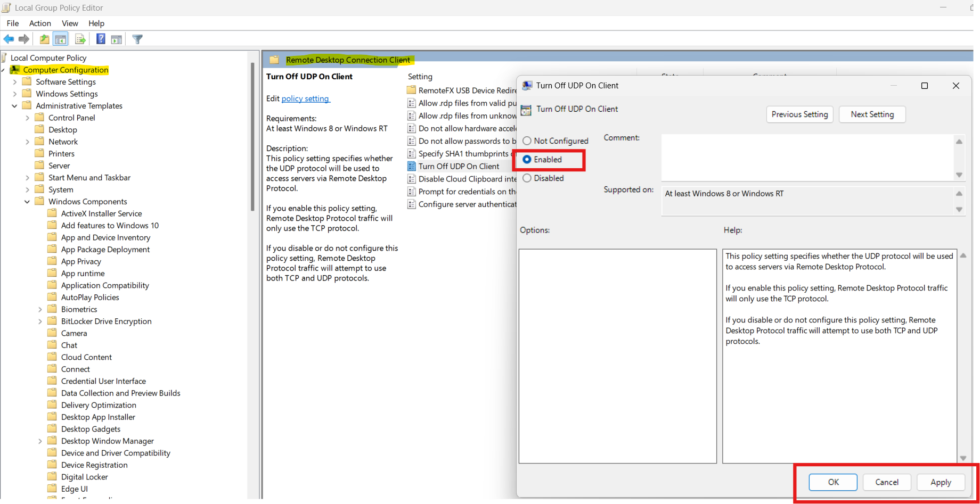Screen dimensions: 980x504
Task: Click the BitLocker Drive Encryption folder icon
Action: 52,321
